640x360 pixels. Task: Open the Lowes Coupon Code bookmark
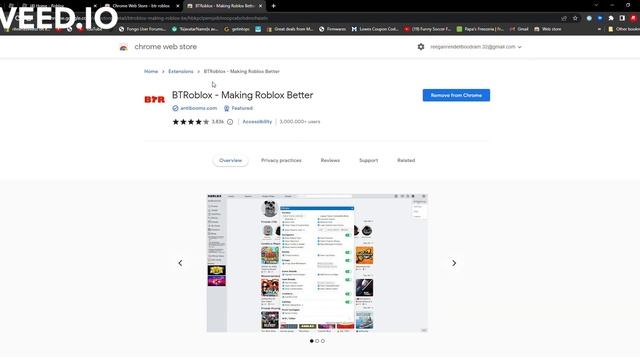pos(375,29)
